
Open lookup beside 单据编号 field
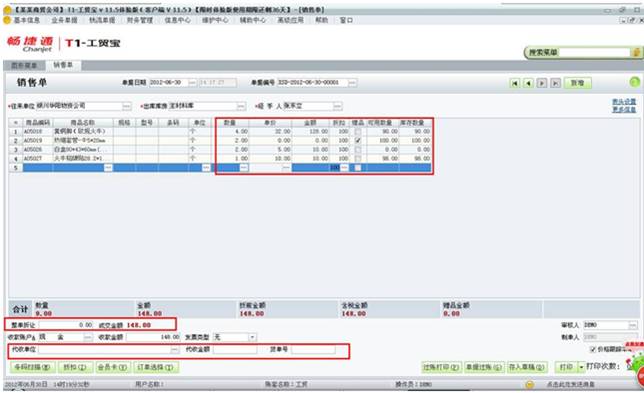tap(352, 83)
